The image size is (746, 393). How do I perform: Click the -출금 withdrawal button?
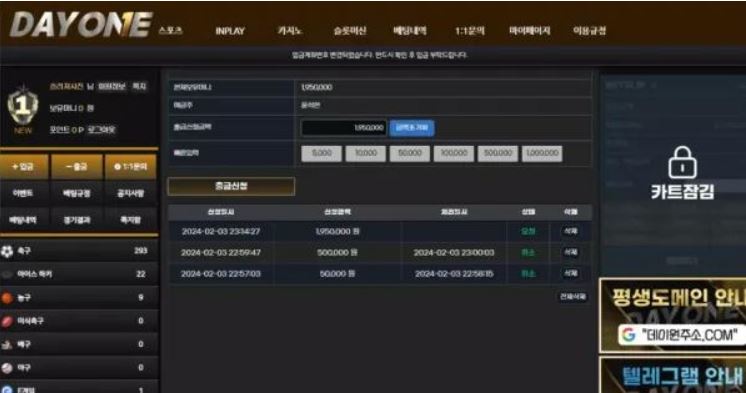(x=77, y=167)
